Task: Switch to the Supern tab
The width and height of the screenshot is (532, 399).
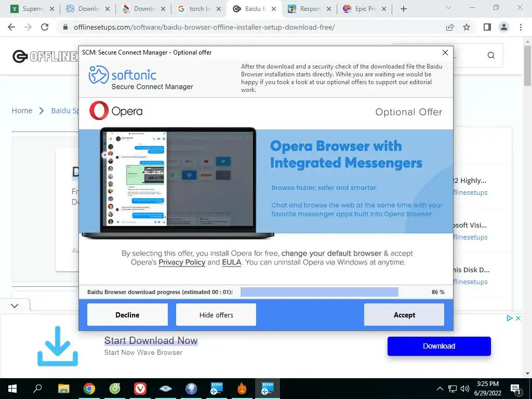Action: point(33,9)
